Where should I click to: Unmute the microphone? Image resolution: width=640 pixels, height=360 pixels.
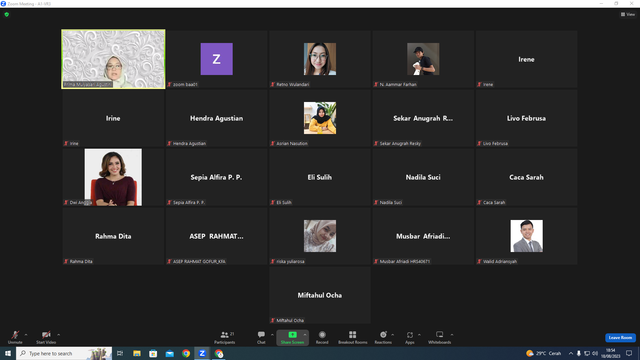pyautogui.click(x=15, y=337)
